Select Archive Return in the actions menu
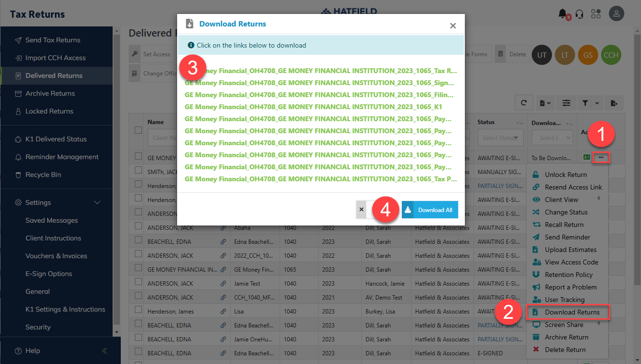 566,337
